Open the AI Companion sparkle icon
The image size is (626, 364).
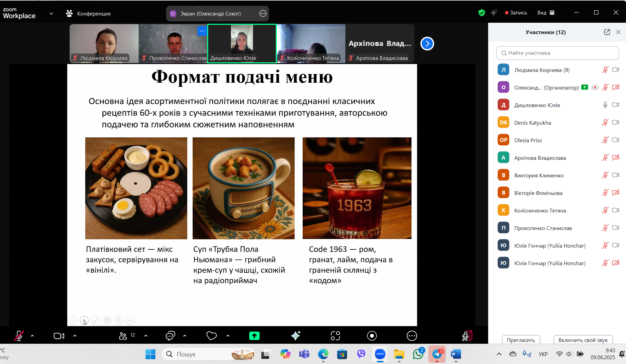pos(295,336)
